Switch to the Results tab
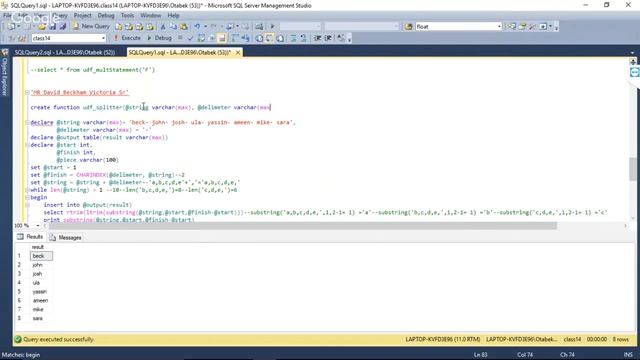The width and height of the screenshot is (640, 360). point(30,237)
